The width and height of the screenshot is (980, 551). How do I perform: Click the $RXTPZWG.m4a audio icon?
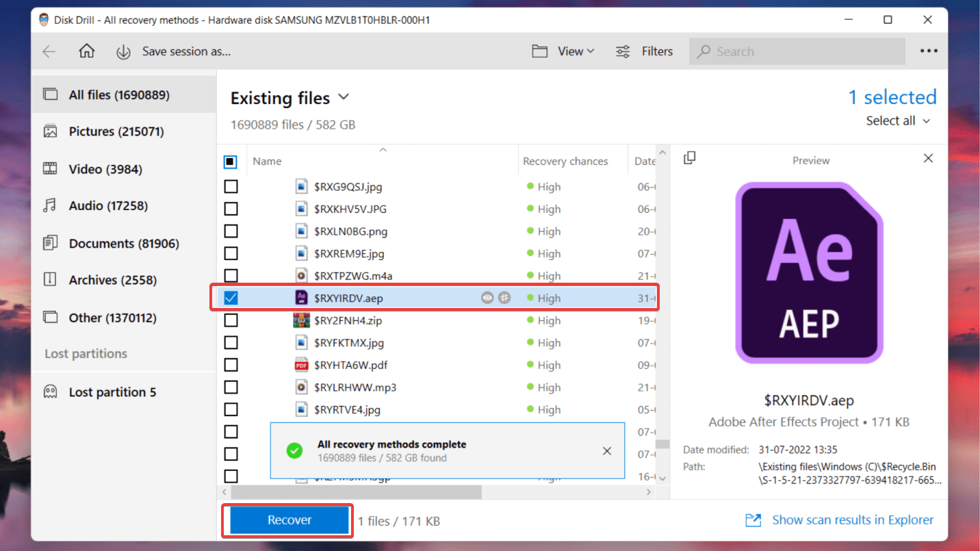301,275
